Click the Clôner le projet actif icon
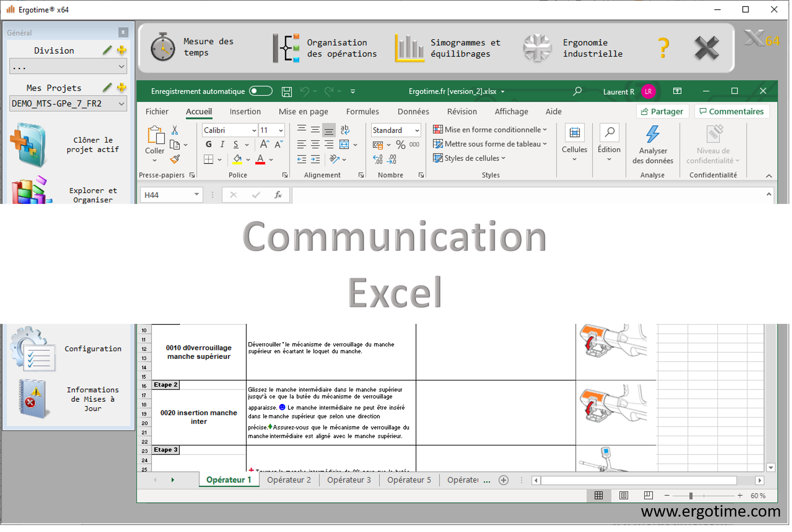The width and height of the screenshot is (792, 532). click(x=28, y=145)
